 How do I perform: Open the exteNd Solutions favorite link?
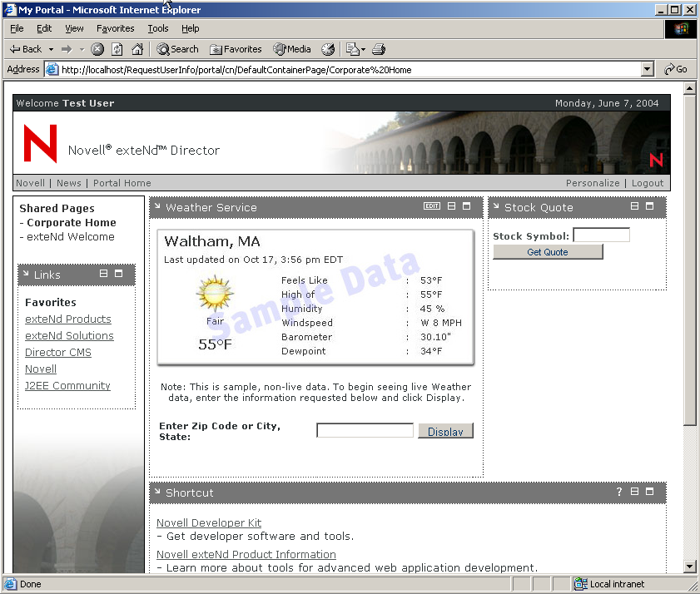[x=69, y=335]
